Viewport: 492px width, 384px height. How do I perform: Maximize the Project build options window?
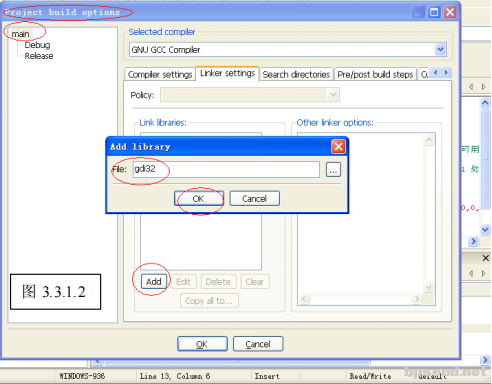(434, 12)
